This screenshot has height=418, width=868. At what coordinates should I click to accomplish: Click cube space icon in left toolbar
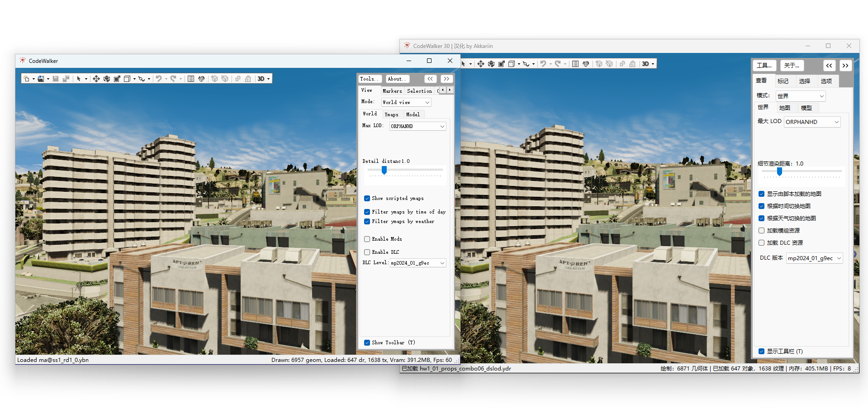click(127, 79)
